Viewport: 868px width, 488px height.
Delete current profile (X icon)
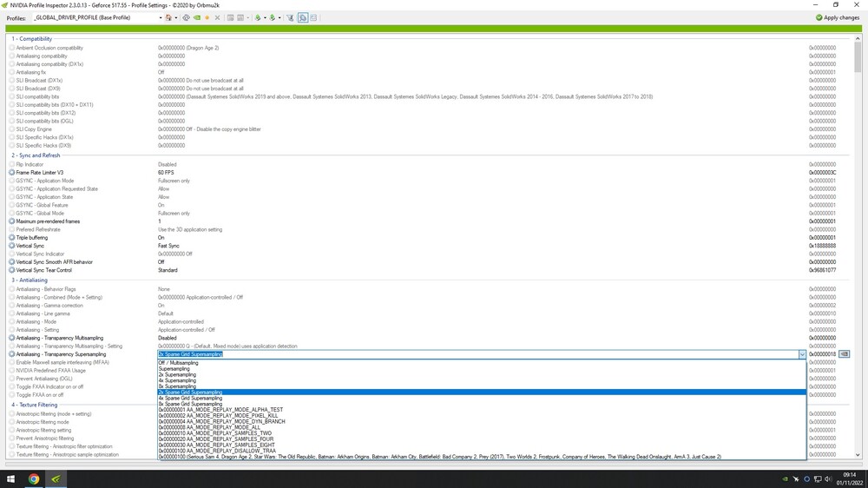218,17
